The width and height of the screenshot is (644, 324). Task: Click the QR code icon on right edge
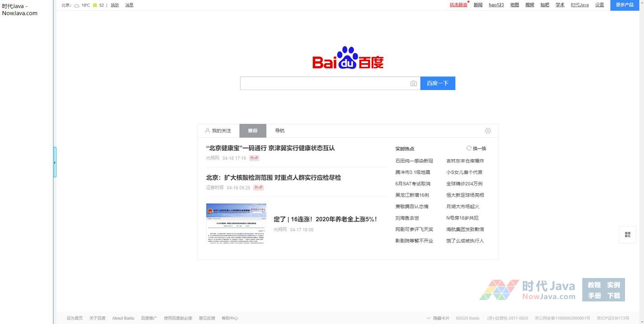pos(627,235)
